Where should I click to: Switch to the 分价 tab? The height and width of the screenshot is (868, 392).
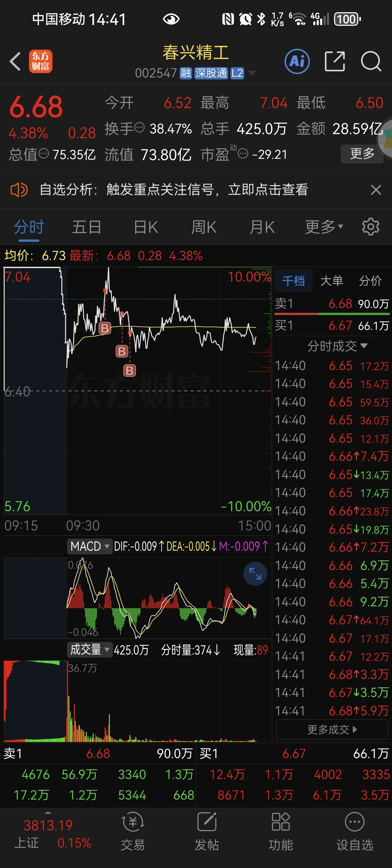point(370,280)
